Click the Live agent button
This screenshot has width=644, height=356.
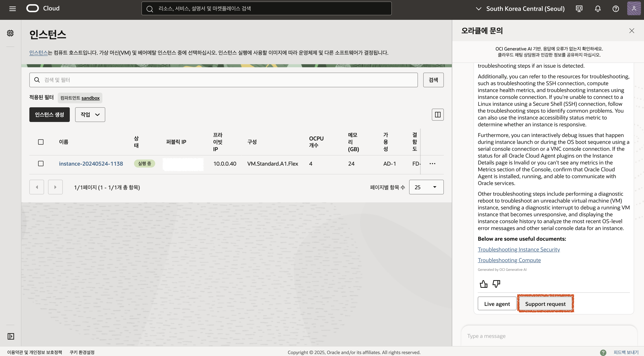click(497, 304)
